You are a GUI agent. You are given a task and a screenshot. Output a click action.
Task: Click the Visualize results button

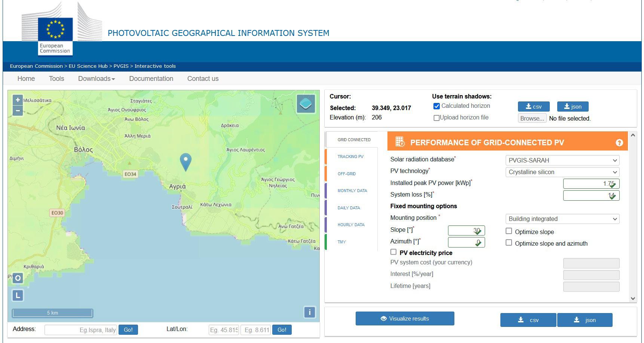[405, 319]
